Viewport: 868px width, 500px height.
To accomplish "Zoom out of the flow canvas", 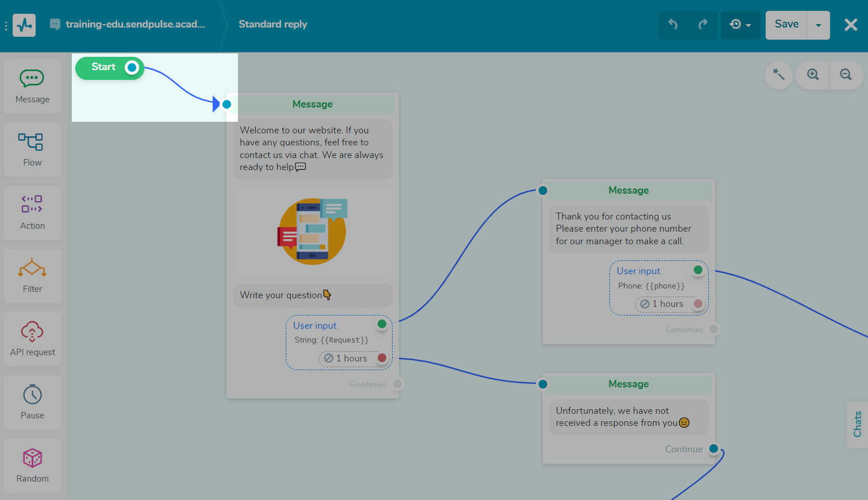I will (x=846, y=75).
